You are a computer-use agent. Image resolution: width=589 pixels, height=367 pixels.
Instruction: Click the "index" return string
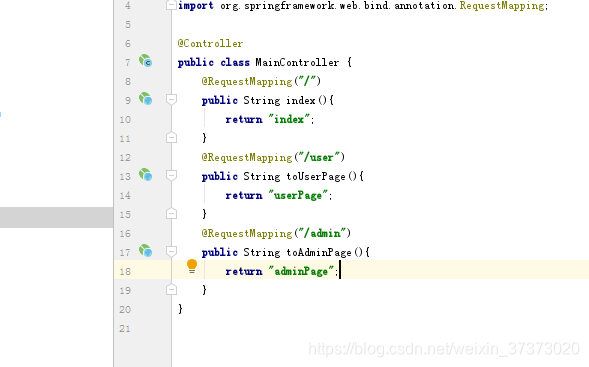point(289,119)
